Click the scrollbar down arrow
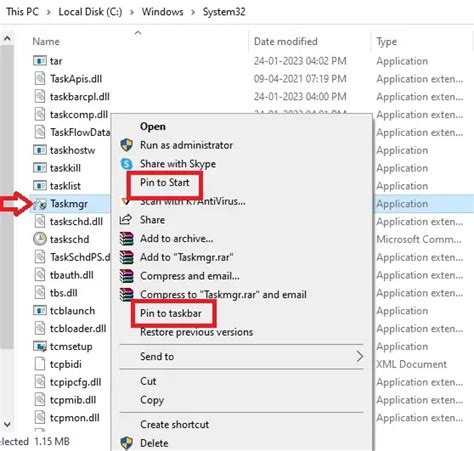 tap(7, 424)
